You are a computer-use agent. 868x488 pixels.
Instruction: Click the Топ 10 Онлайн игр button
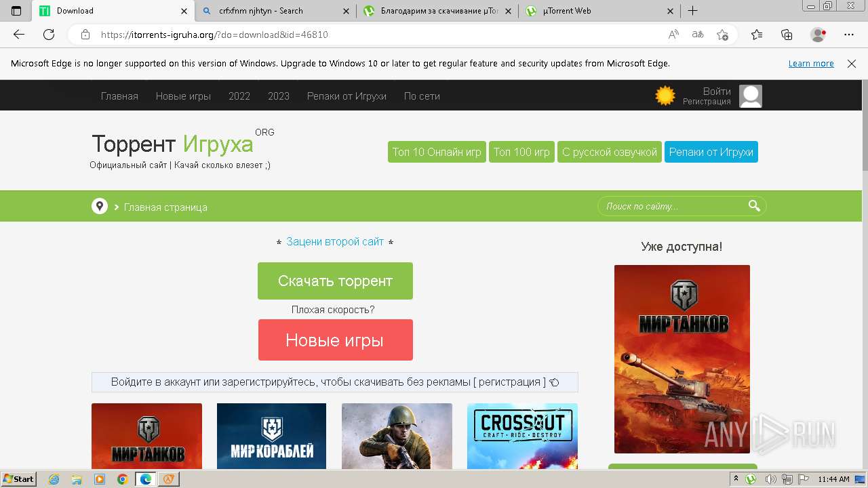coord(437,152)
